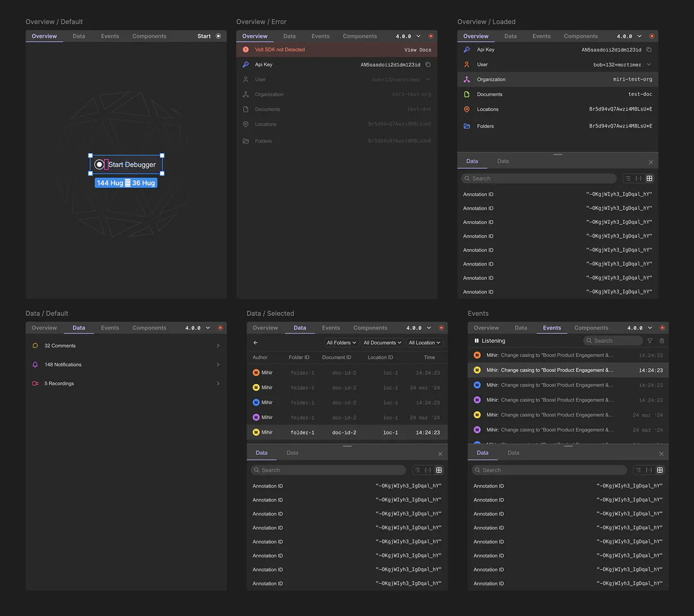694x616 pixels.
Task: Click the purple bell icon beside 148 Notifications
Action: click(35, 364)
